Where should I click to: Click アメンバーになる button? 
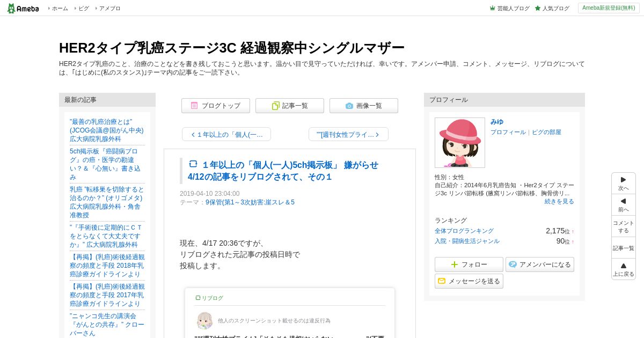(540, 264)
